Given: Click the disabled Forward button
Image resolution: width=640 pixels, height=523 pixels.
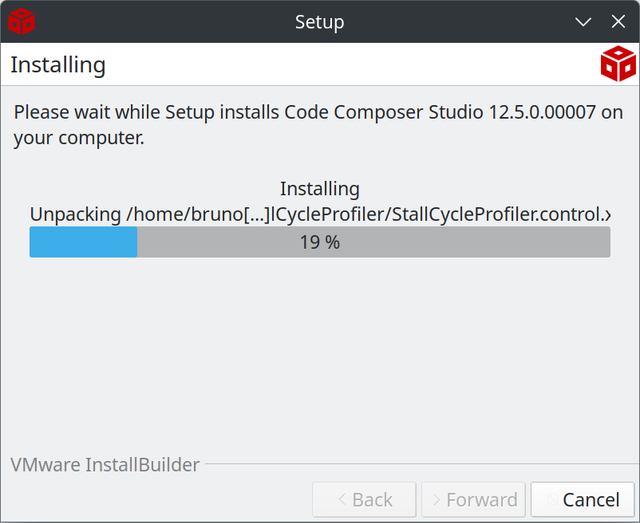Looking at the screenshot, I should click(473, 499).
